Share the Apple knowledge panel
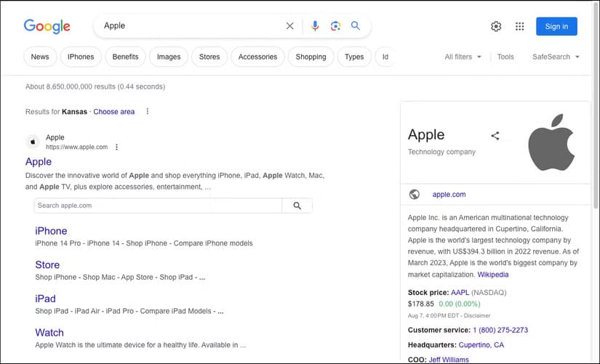Screen dimensions: 600x364 pyautogui.click(x=495, y=136)
